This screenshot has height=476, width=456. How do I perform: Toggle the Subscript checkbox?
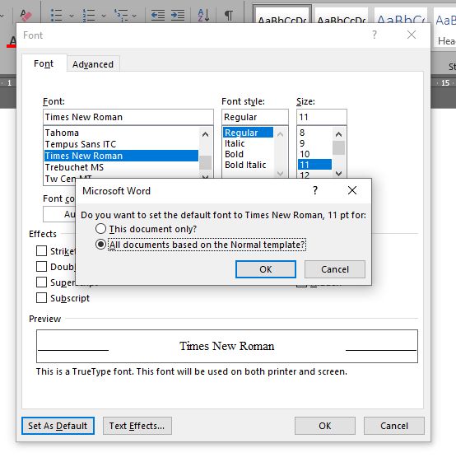41,298
